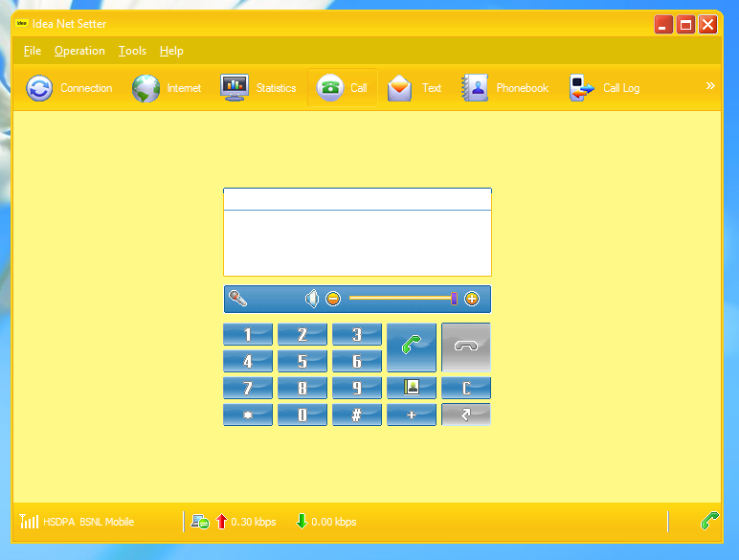Open the Tools menu
This screenshot has height=560, width=739.
pos(132,51)
